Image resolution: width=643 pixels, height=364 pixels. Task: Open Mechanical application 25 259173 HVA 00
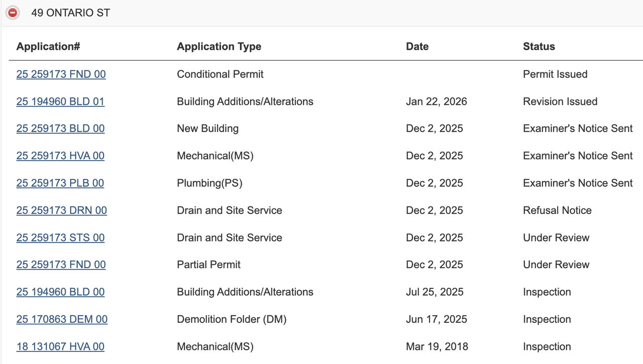coord(61,156)
